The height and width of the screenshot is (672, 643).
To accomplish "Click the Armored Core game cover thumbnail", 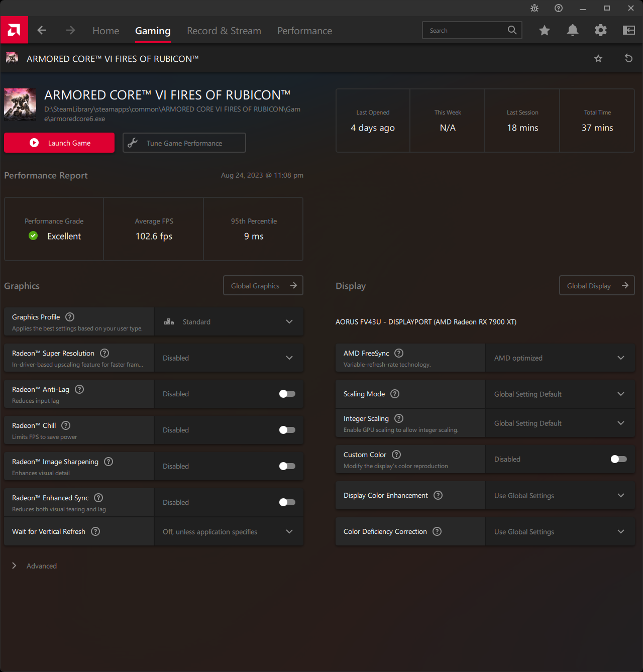I will click(x=20, y=104).
